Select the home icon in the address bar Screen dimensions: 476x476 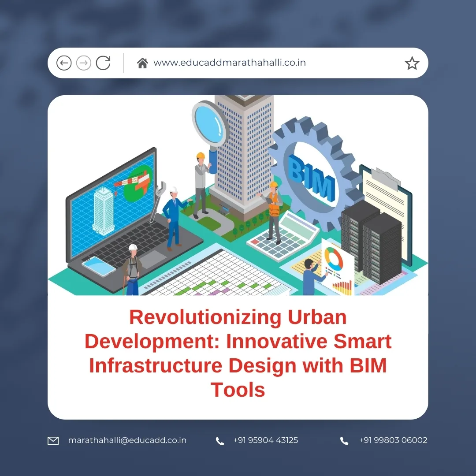pyautogui.click(x=142, y=63)
